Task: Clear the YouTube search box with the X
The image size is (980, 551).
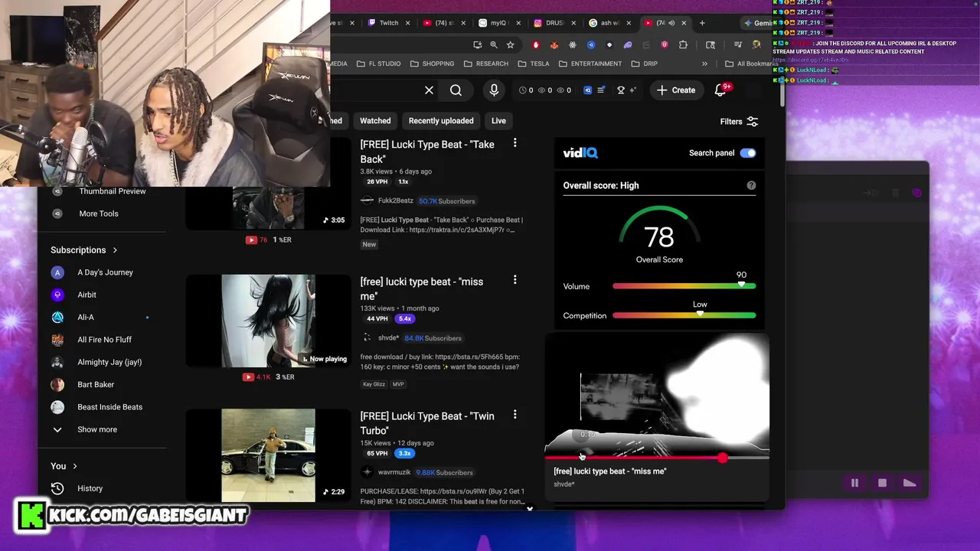Action: coord(429,90)
